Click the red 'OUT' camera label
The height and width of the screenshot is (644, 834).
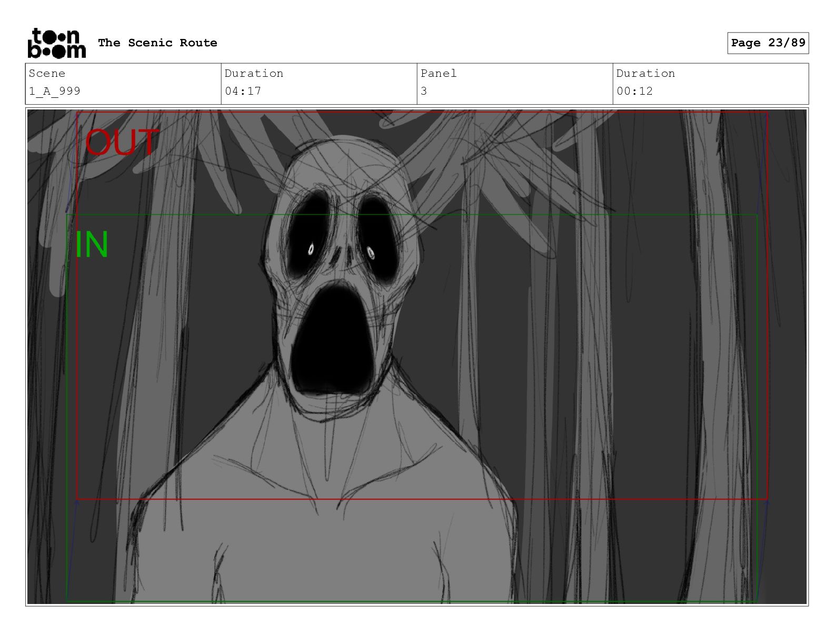(122, 142)
